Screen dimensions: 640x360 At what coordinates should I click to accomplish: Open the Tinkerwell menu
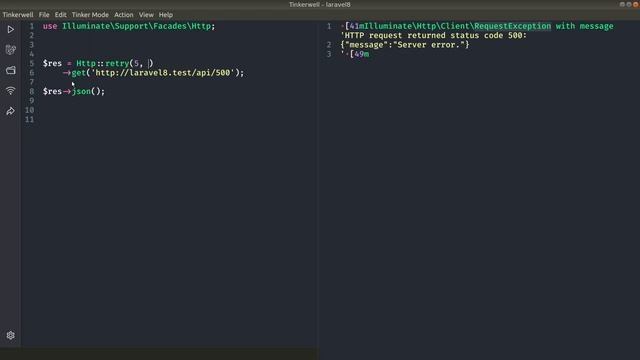[x=18, y=15]
